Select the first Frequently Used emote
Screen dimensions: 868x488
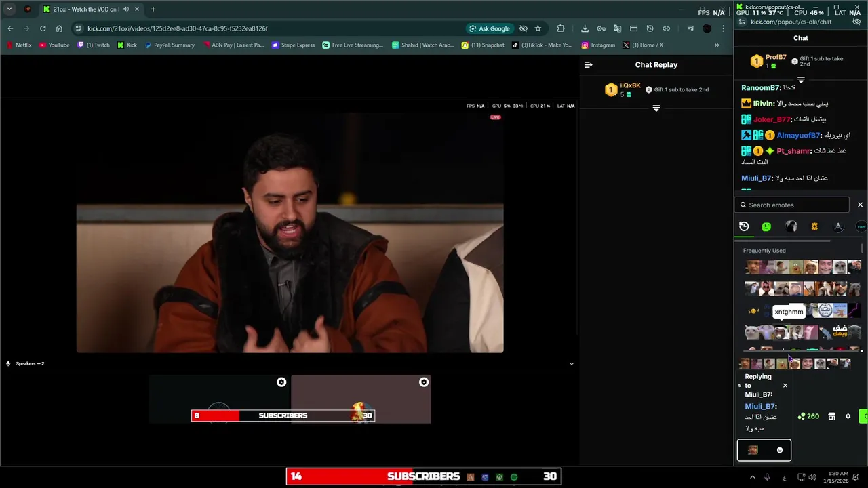751,267
